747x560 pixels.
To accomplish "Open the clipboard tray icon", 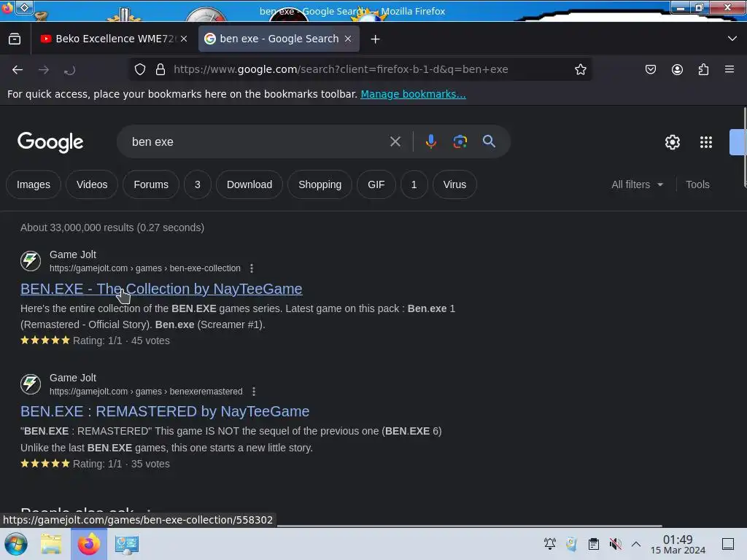I will pos(594,544).
